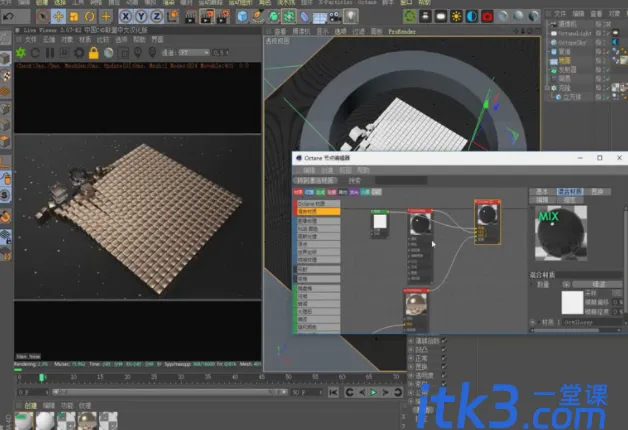Click the 转到素材质 button in node editor
The image size is (628, 430).
315,181
